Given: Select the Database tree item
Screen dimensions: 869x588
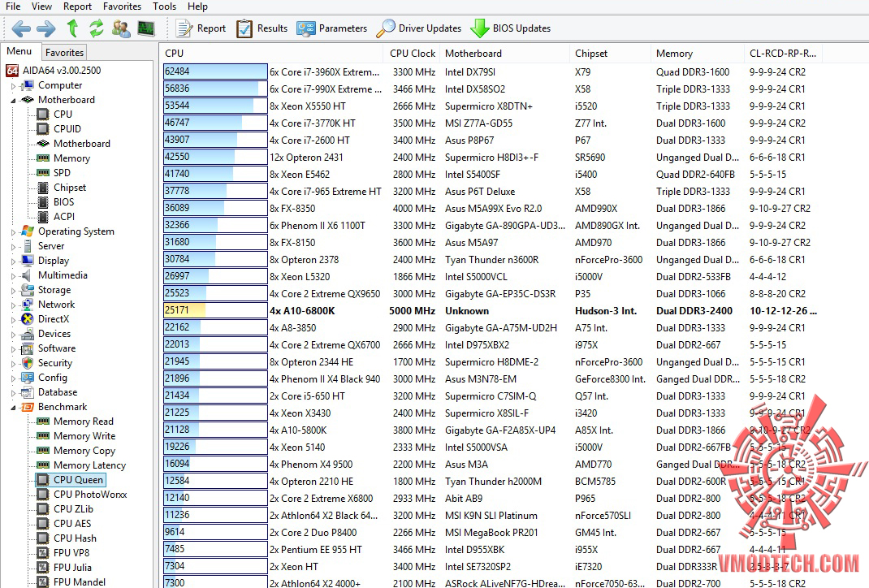Looking at the screenshot, I should (x=58, y=391).
